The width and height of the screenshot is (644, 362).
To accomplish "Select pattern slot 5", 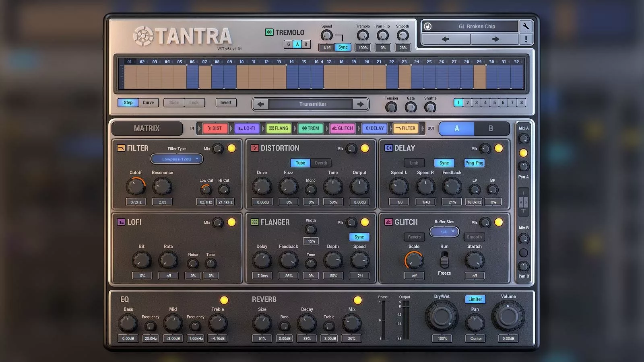I will click(x=494, y=103).
